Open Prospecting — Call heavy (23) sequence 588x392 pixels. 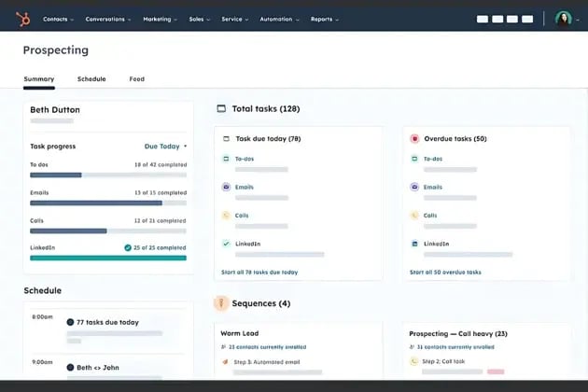point(458,333)
